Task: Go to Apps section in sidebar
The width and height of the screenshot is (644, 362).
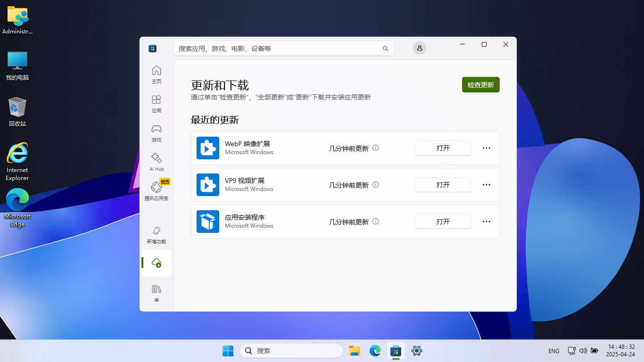Action: tap(157, 104)
